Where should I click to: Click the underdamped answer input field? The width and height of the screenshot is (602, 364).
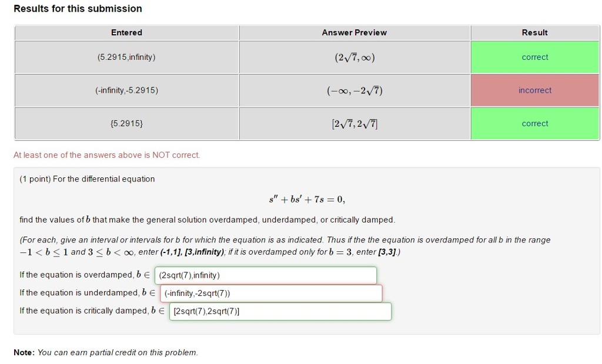270,293
